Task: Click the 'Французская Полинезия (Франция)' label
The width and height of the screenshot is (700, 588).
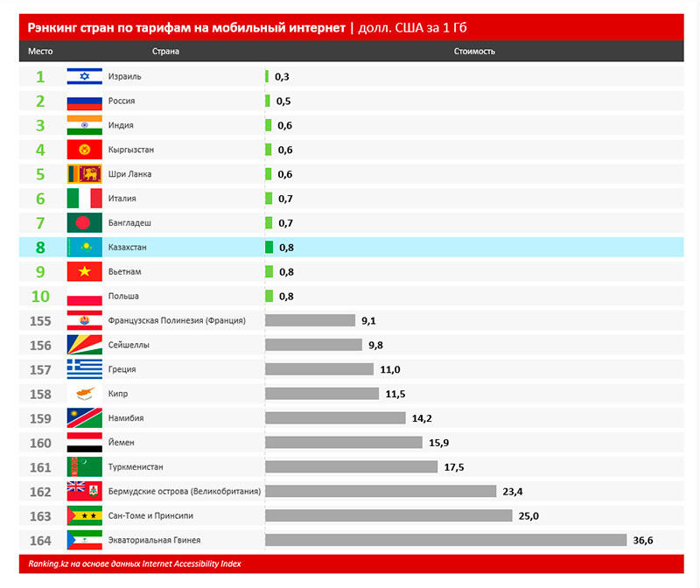Action: tap(176, 320)
